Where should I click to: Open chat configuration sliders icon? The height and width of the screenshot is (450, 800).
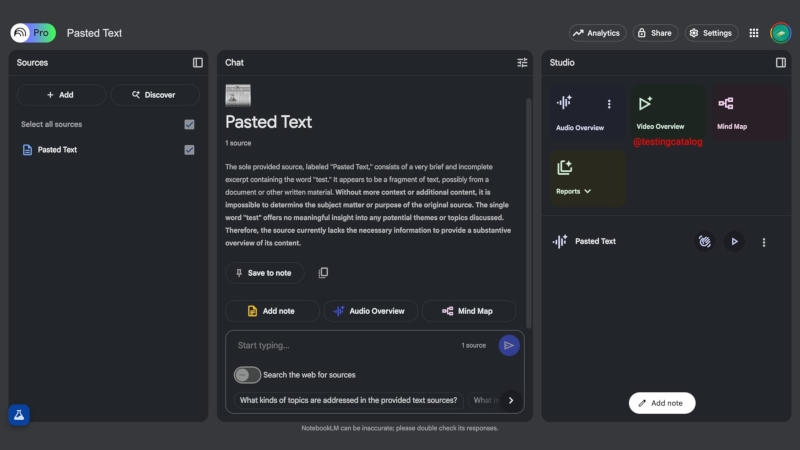(522, 62)
